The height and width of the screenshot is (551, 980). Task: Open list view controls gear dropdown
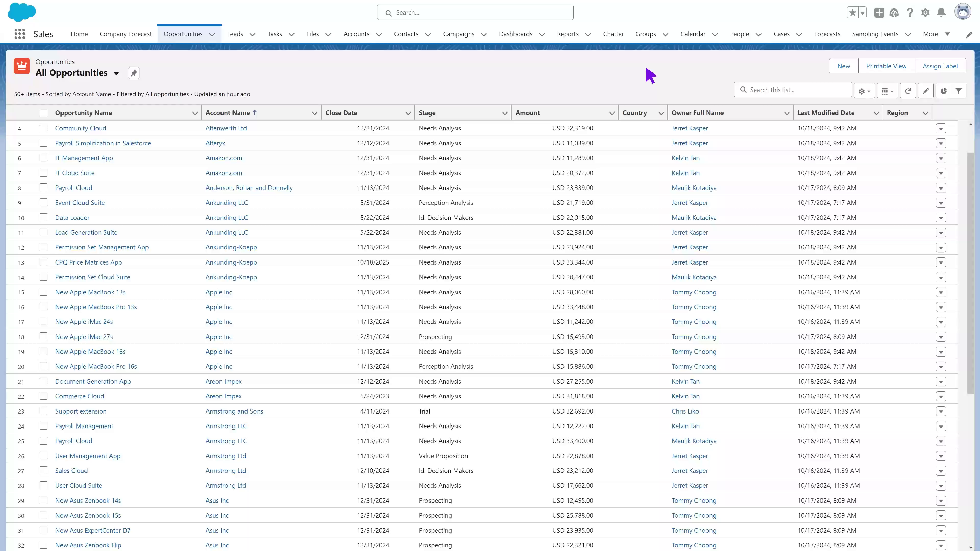point(864,91)
